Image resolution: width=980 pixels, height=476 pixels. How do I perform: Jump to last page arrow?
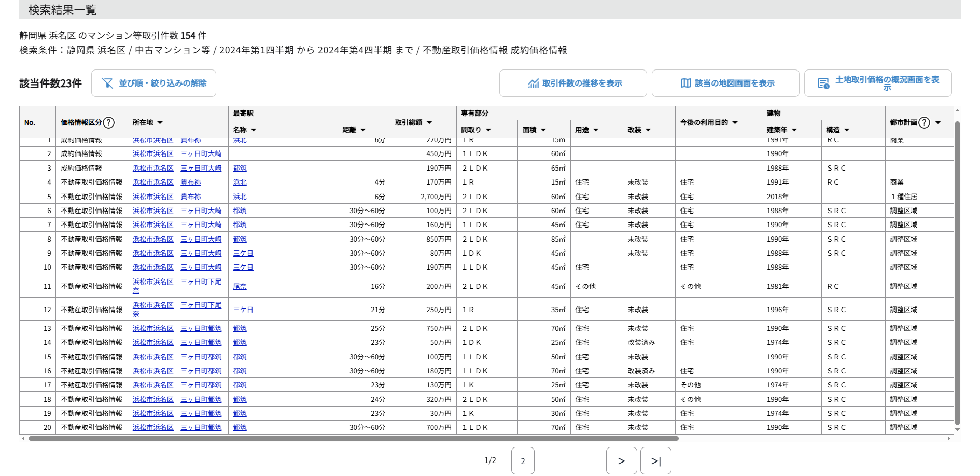(656, 460)
